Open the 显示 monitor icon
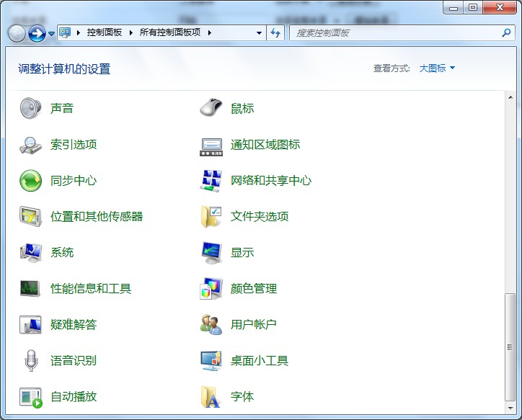 (211, 252)
